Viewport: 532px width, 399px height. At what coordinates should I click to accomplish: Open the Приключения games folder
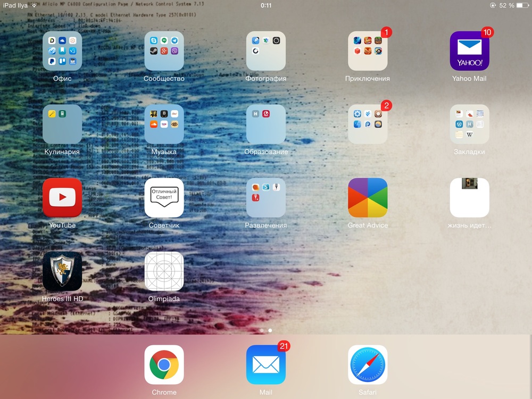pos(368,51)
